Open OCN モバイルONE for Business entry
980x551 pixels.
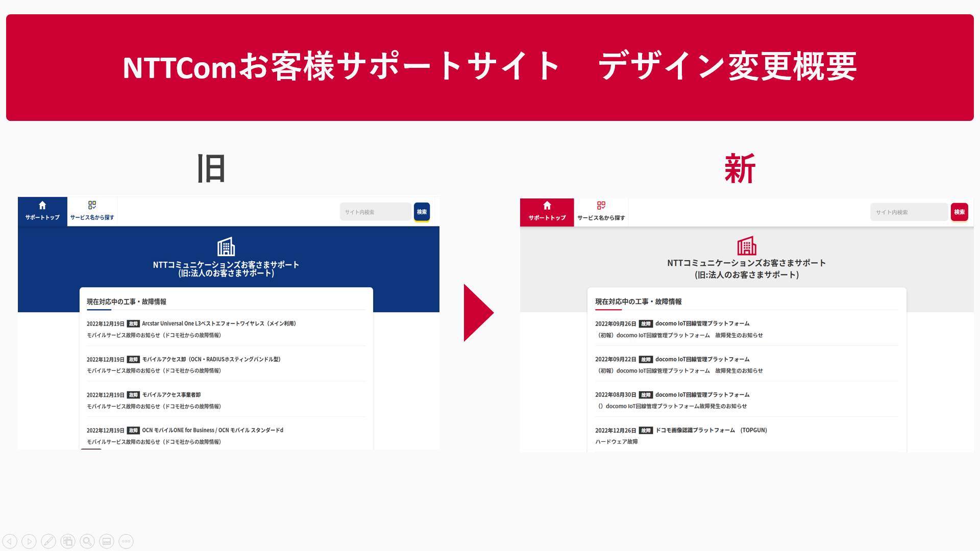(x=213, y=430)
